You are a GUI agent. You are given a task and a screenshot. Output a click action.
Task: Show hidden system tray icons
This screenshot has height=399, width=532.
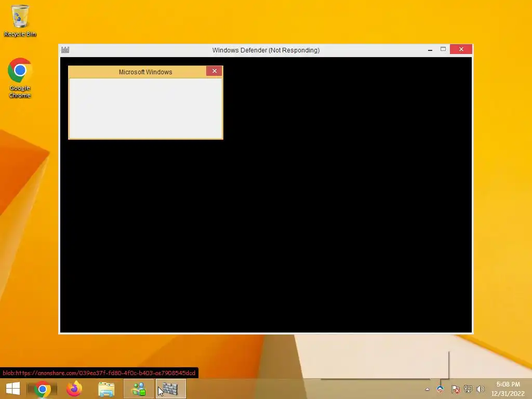click(x=427, y=389)
